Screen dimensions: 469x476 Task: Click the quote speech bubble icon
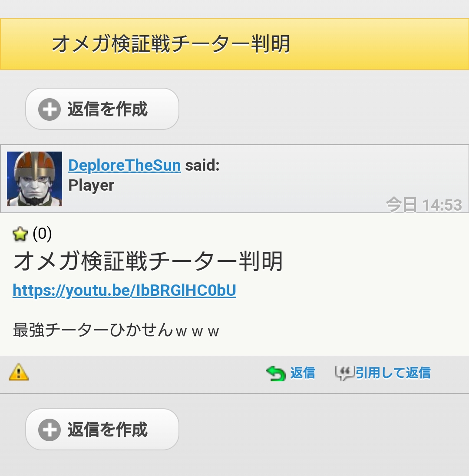345,373
